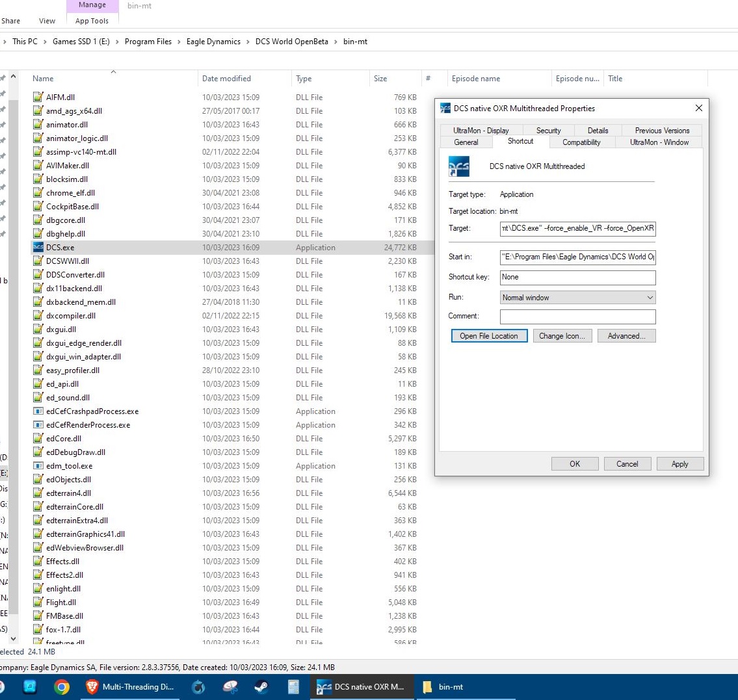
Task: Open Google Chrome from the taskbar
Action: tap(62, 687)
